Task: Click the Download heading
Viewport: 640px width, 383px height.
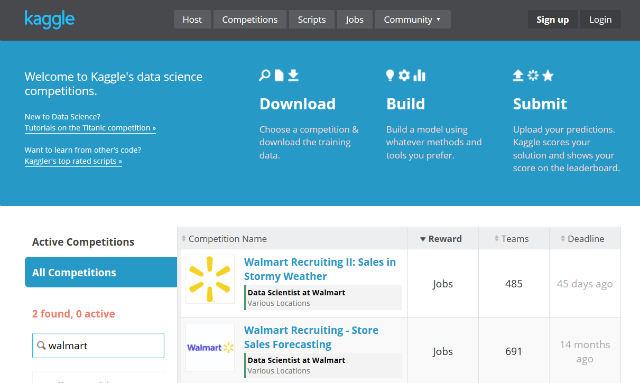Action: coord(298,104)
